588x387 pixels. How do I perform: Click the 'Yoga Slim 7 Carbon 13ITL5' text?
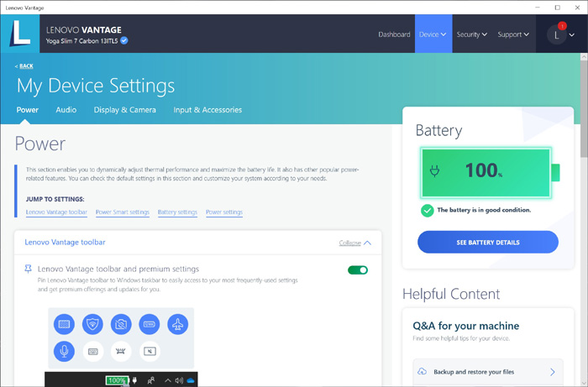coord(81,41)
